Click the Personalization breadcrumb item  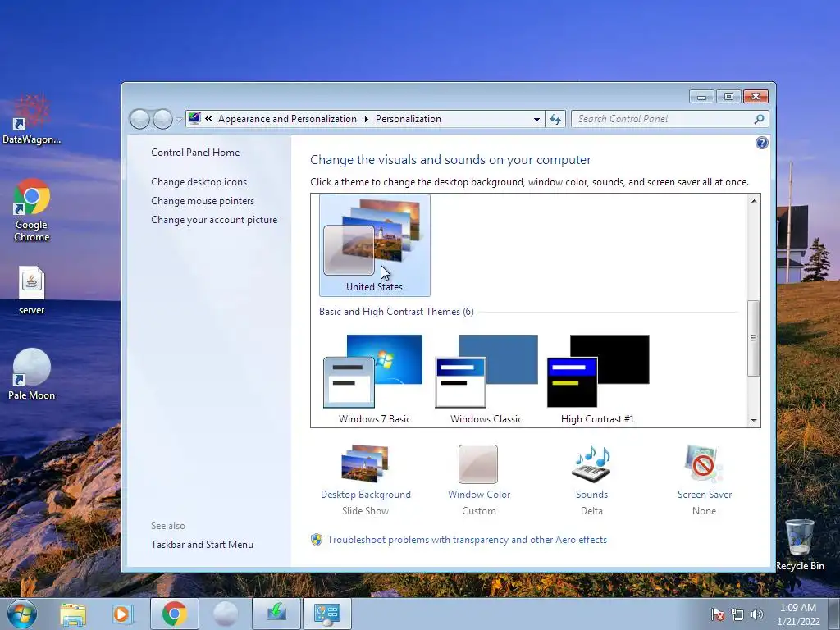click(409, 119)
